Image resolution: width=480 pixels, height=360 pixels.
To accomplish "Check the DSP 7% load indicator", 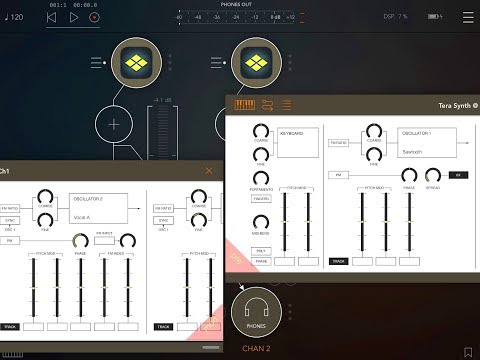I will (x=395, y=16).
